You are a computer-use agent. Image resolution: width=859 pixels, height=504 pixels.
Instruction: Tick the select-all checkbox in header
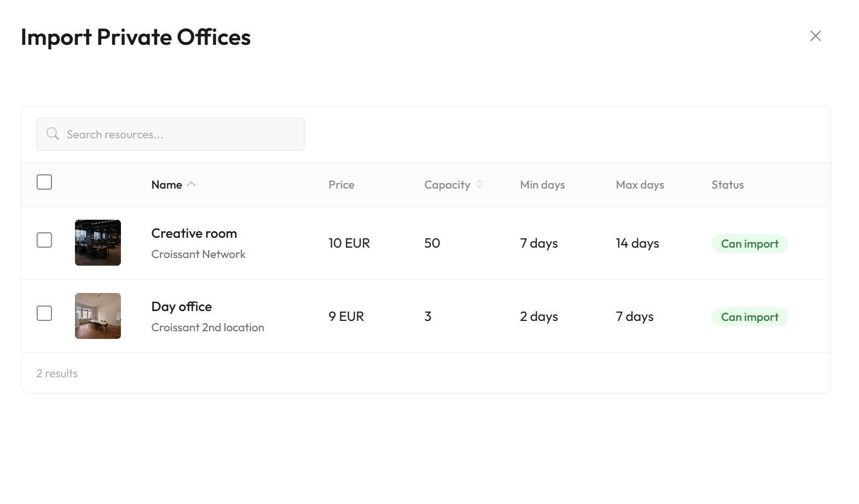(44, 182)
